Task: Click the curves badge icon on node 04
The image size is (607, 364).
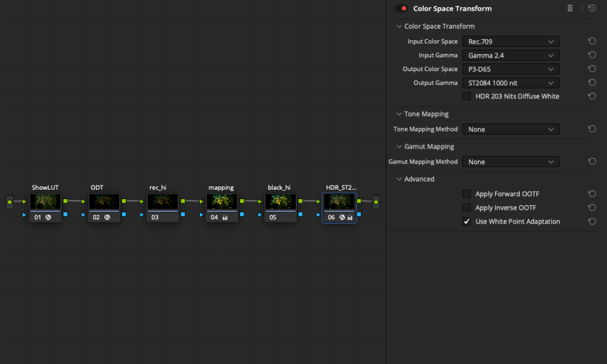Action: click(x=225, y=218)
